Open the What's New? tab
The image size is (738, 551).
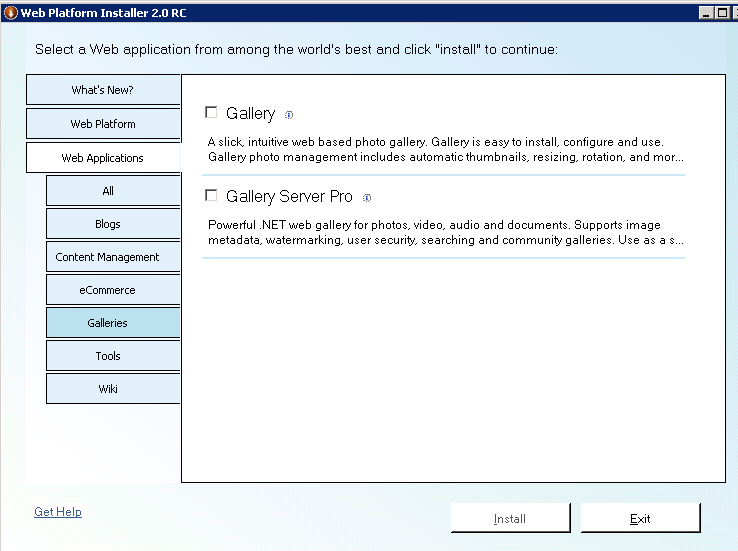(x=103, y=89)
